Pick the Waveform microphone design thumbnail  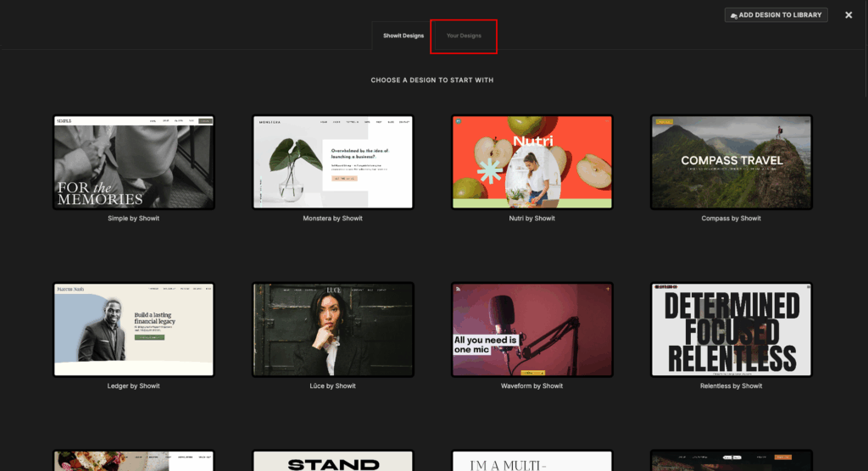tap(531, 330)
